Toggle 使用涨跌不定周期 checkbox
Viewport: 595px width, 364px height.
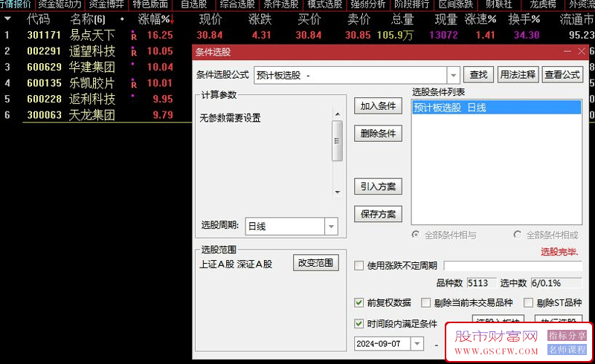358,265
